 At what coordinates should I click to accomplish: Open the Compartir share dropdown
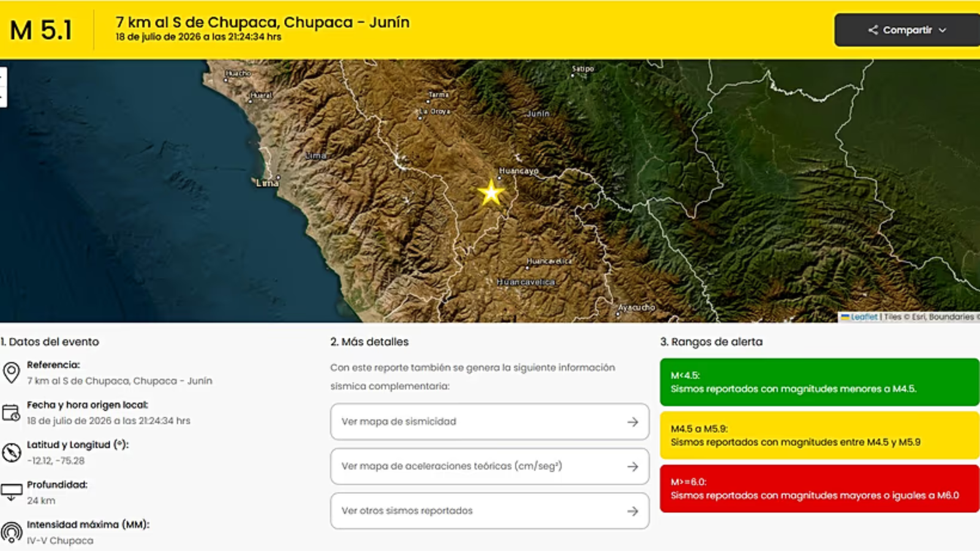(907, 30)
